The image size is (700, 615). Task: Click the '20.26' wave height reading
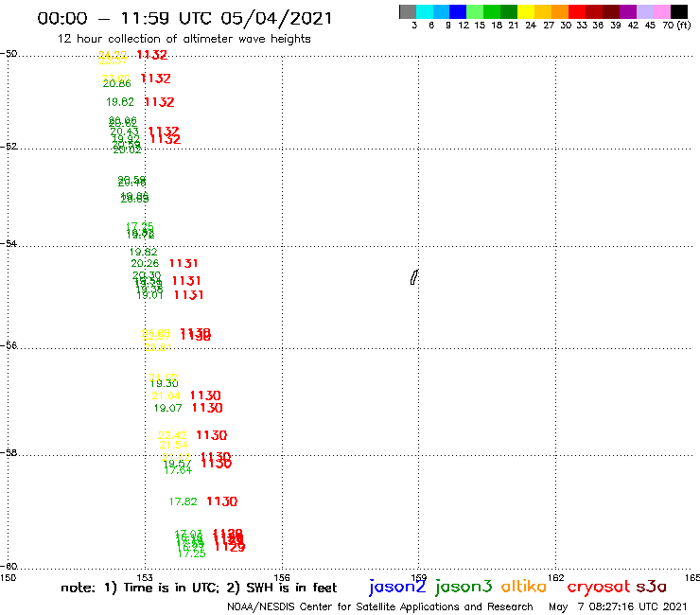click(x=145, y=264)
